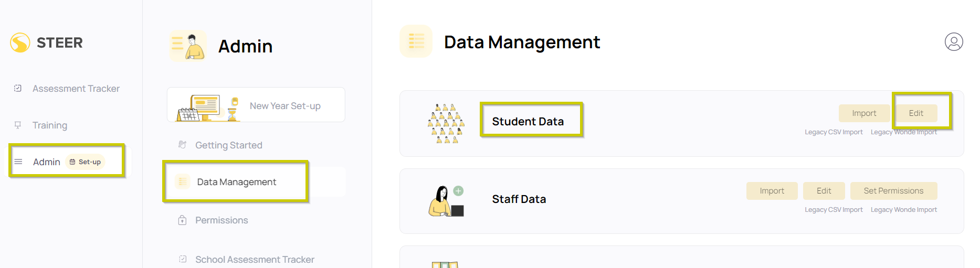Open Legacy Wonde Import link under Staff Data

pyautogui.click(x=903, y=210)
